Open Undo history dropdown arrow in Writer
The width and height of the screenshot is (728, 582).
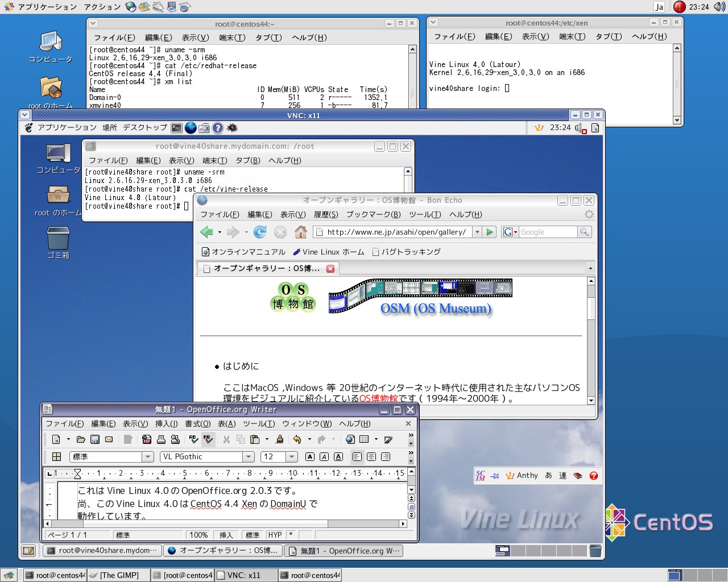tap(309, 439)
